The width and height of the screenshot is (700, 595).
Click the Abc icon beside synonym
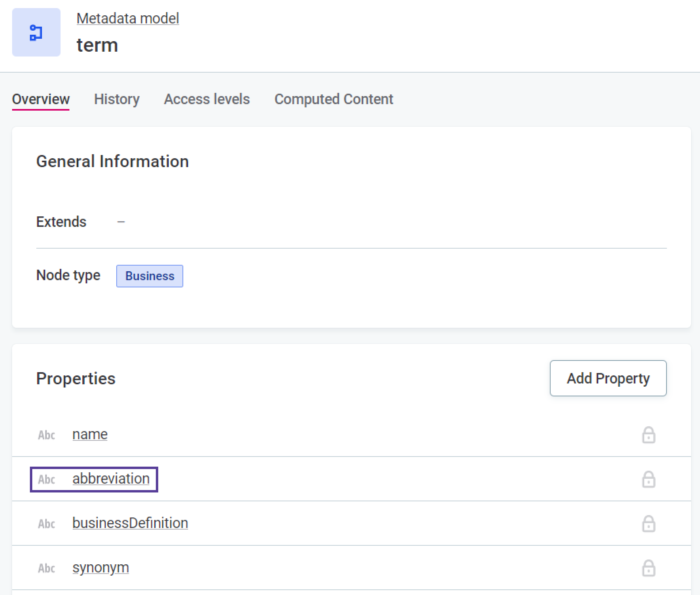pos(46,568)
